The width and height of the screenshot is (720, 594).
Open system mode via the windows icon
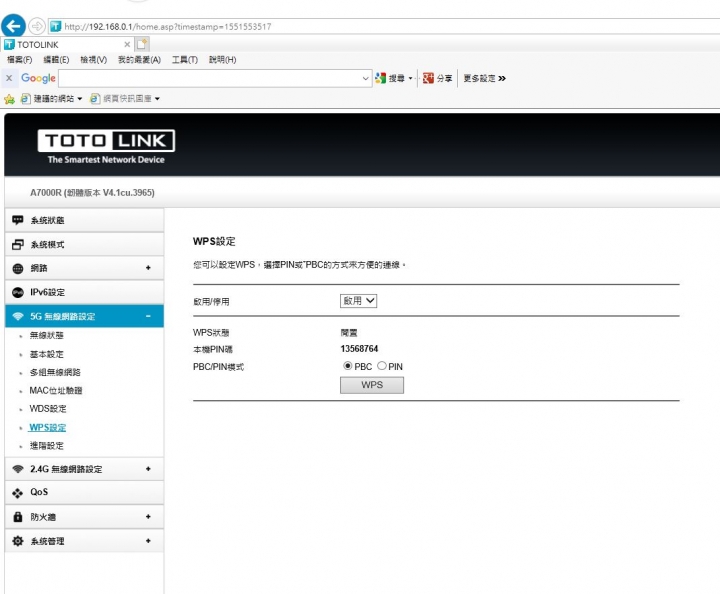17,244
